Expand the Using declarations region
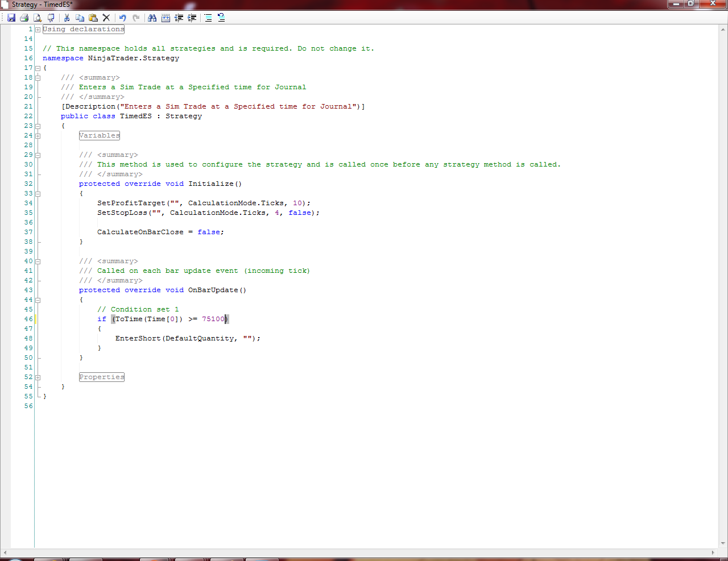The image size is (728, 561). point(38,30)
